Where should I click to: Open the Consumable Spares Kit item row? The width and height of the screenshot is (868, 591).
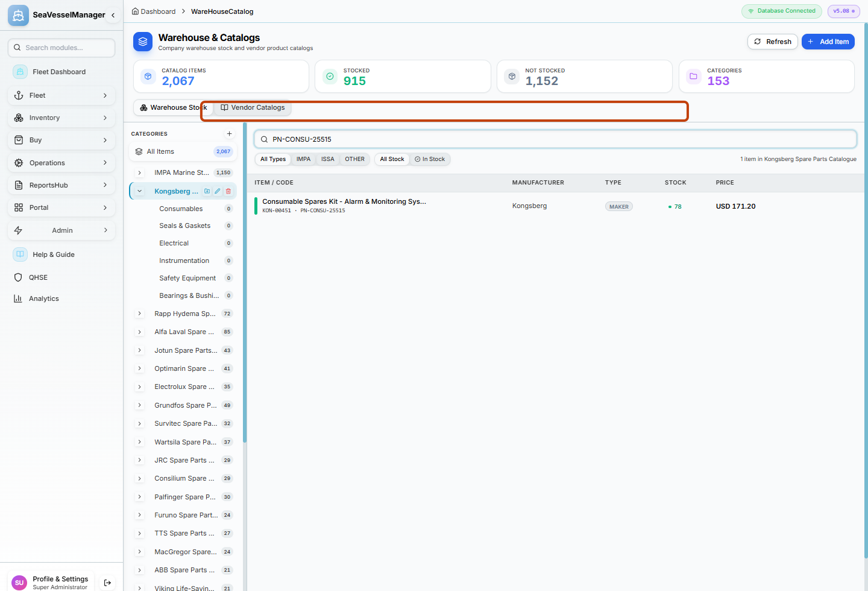tap(557, 206)
